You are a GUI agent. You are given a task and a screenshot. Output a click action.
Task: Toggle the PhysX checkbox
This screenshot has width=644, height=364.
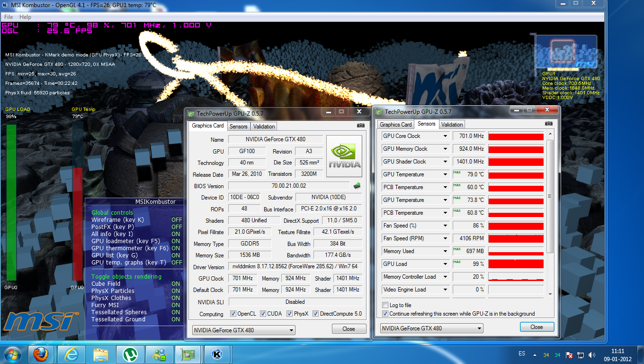(289, 314)
